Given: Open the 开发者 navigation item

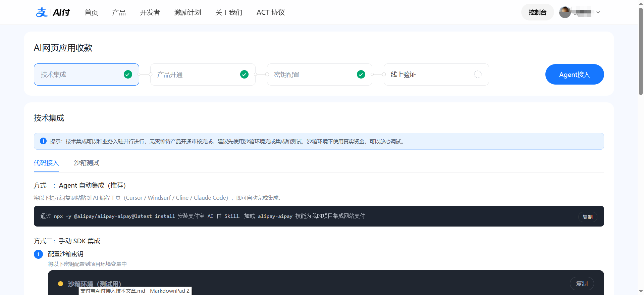Looking at the screenshot, I should (x=150, y=12).
